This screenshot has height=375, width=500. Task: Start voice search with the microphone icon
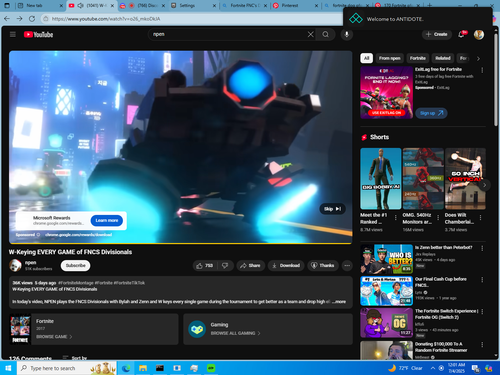tap(347, 34)
